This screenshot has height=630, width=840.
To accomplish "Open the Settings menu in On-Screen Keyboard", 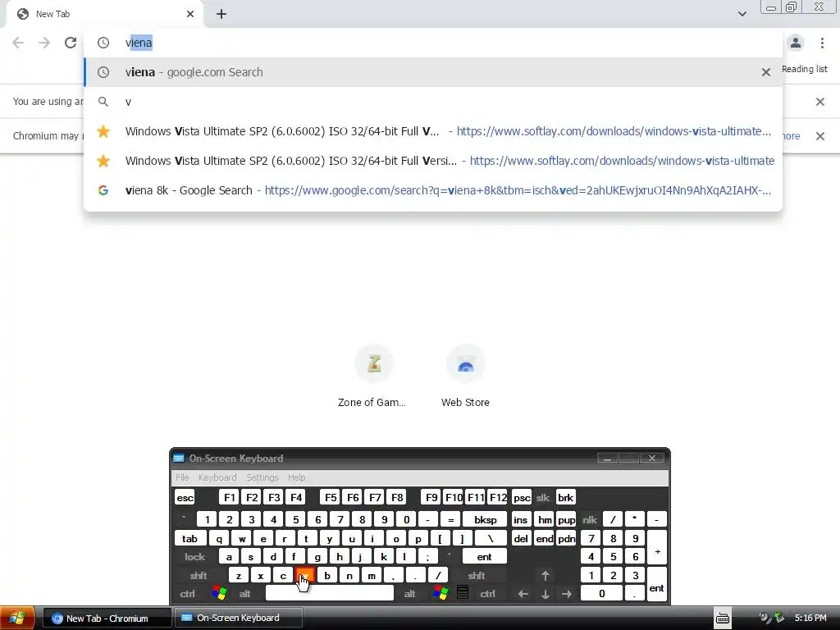I will [x=262, y=477].
